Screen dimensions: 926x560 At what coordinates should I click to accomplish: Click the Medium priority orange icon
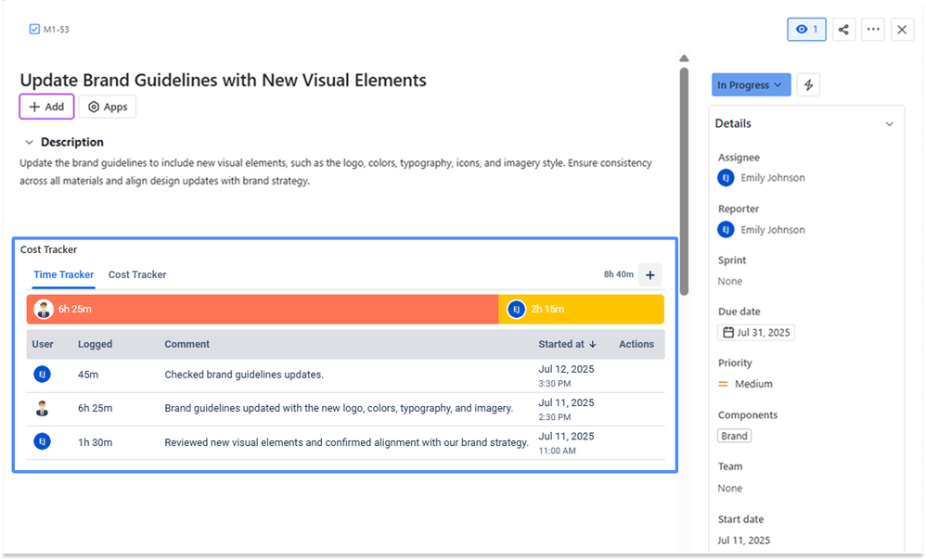[723, 384]
